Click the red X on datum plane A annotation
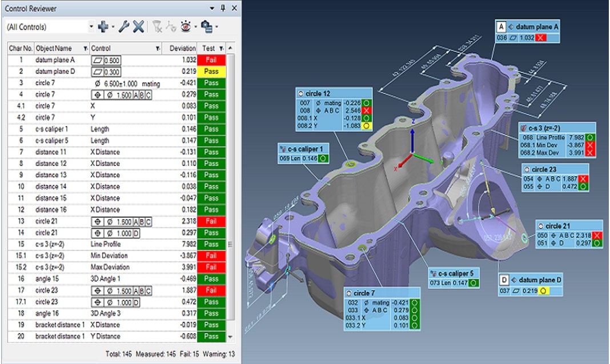 [541, 38]
